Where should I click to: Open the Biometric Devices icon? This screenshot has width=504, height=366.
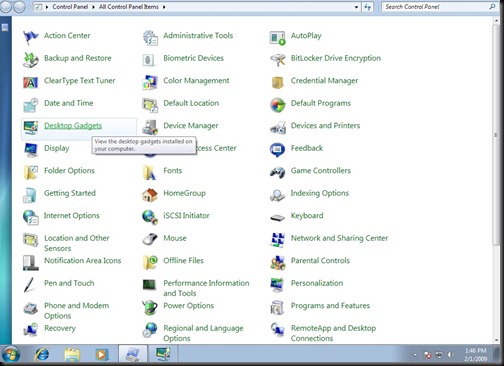[x=149, y=60]
